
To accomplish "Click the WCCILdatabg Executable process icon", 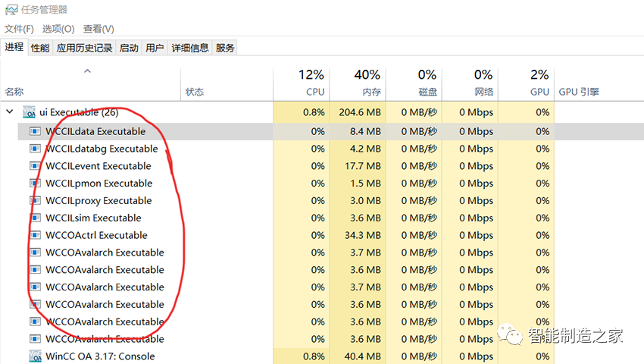I will click(x=35, y=149).
